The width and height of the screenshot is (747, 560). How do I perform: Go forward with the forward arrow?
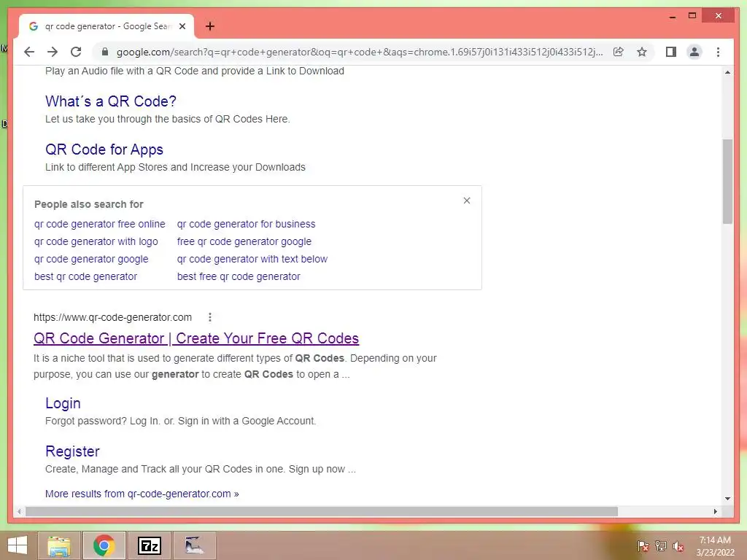(x=53, y=52)
